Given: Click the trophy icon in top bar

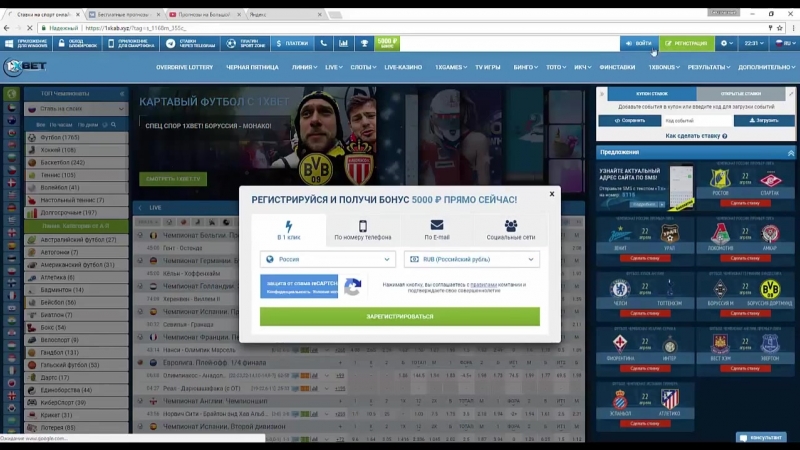Looking at the screenshot, I should click(x=364, y=44).
